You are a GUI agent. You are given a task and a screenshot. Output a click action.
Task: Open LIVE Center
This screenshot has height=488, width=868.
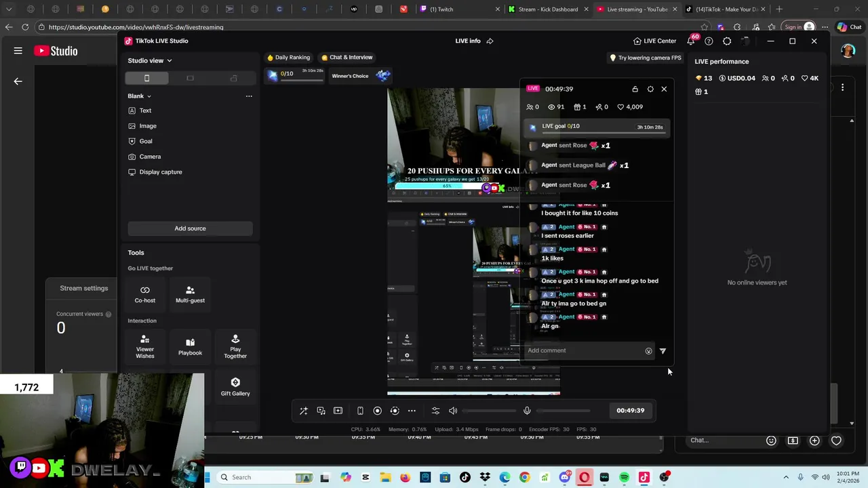point(655,41)
